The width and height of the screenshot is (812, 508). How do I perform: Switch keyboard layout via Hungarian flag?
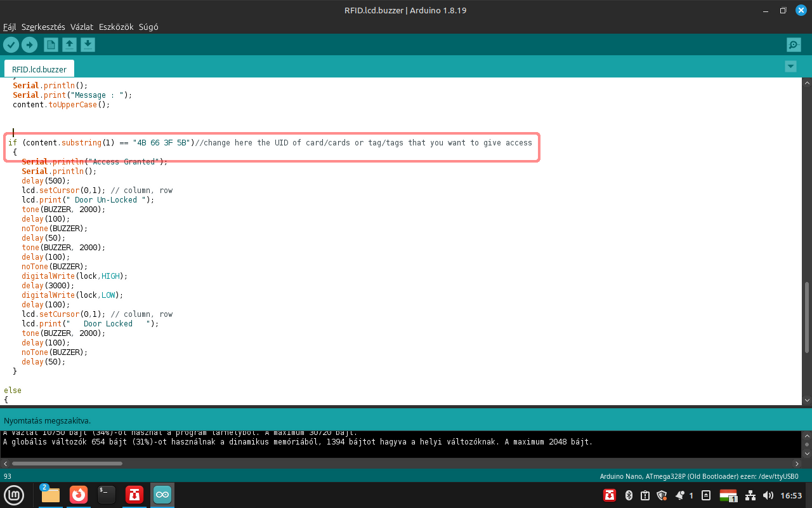click(728, 495)
